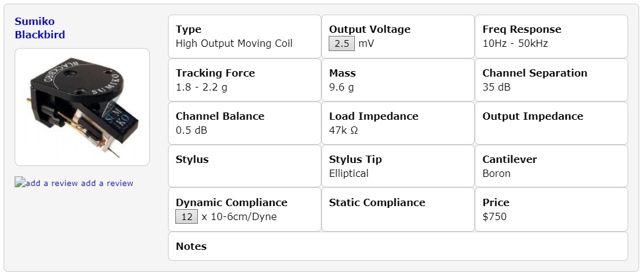Select the Channel Separation 35 dB cell
Image resolution: width=644 pixels, height=276 pixels.
(x=551, y=80)
